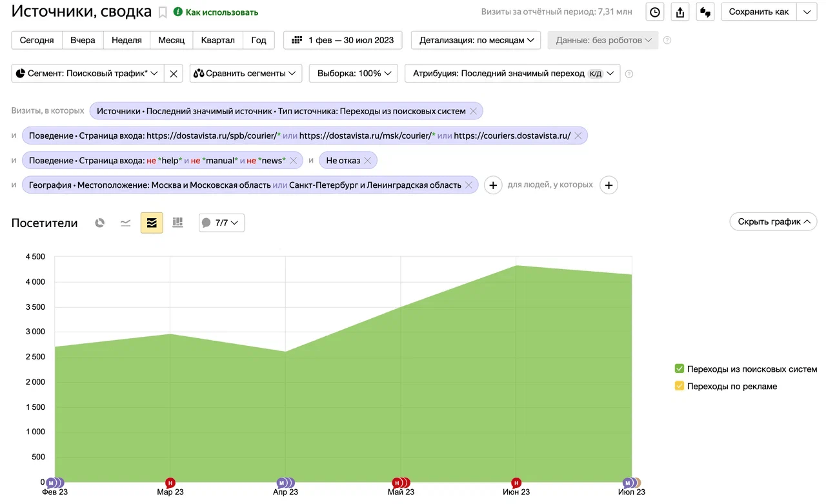
Task: Click the 2 000 y-axis value
Action: [x=35, y=382]
